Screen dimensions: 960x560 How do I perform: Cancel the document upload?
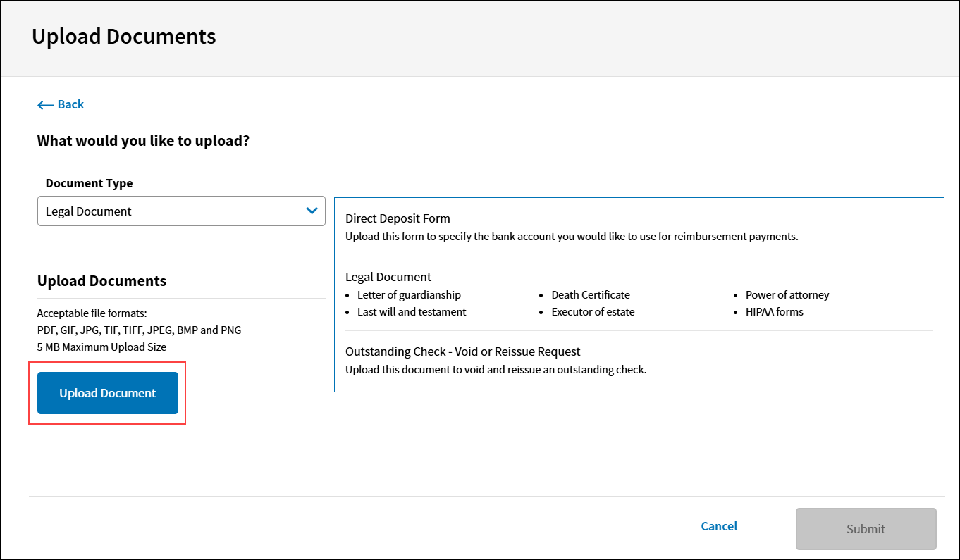coord(719,526)
